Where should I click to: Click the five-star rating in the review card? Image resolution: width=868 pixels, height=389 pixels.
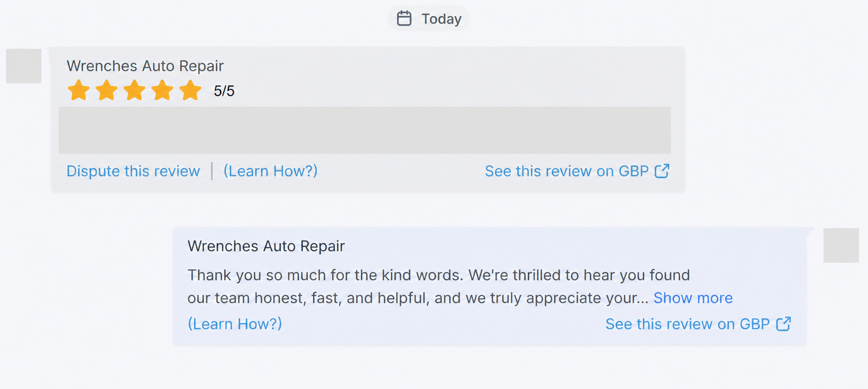[x=134, y=90]
